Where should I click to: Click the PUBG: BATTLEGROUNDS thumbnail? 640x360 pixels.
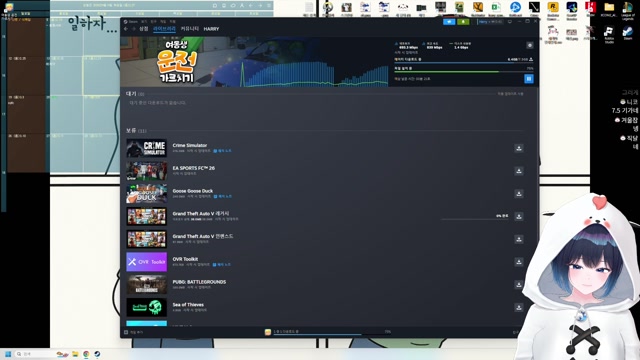pyautogui.click(x=147, y=284)
